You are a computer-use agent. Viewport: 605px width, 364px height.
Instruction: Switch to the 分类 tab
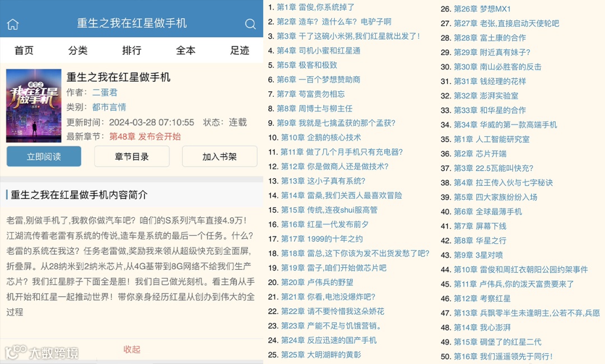[78, 50]
